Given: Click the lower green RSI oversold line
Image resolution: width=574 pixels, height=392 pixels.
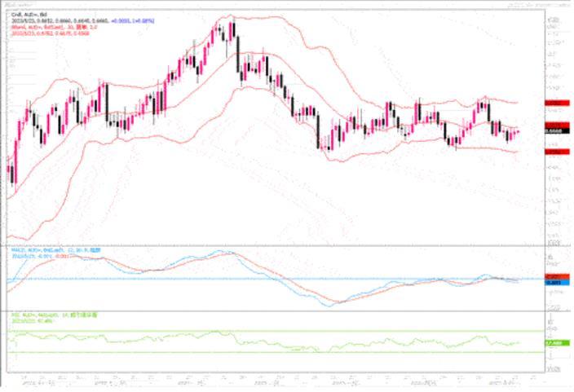Looking at the screenshot, I should (275, 352).
